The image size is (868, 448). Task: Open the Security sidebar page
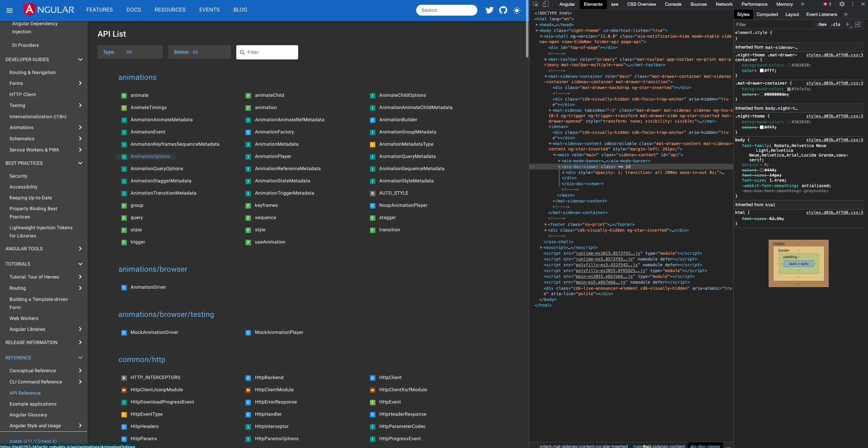pyautogui.click(x=18, y=176)
